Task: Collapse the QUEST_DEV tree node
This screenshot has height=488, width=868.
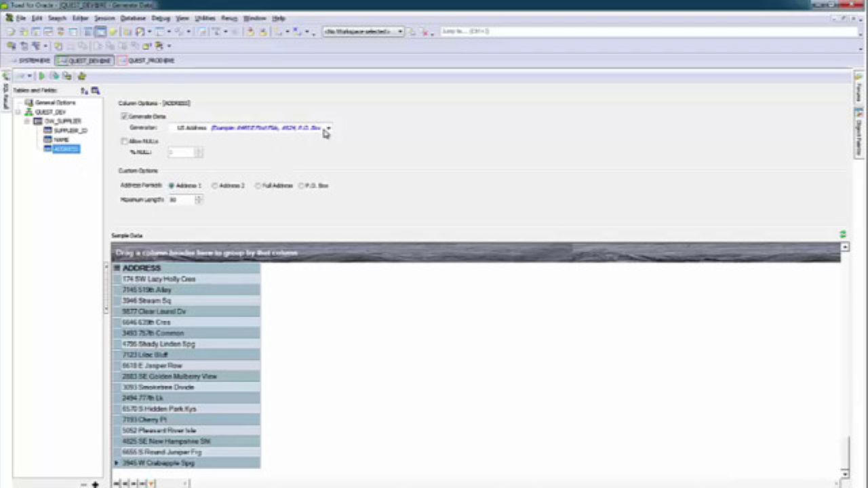Action: point(18,112)
